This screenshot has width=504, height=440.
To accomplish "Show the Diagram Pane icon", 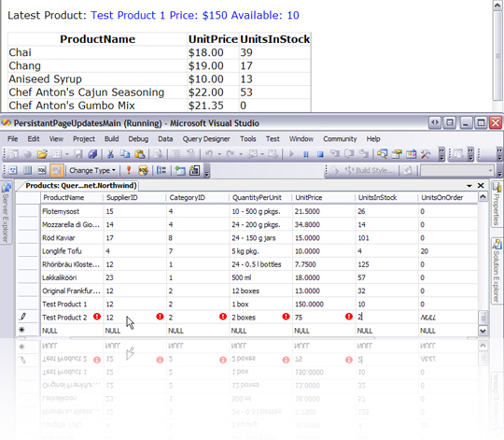I will coord(13,170).
